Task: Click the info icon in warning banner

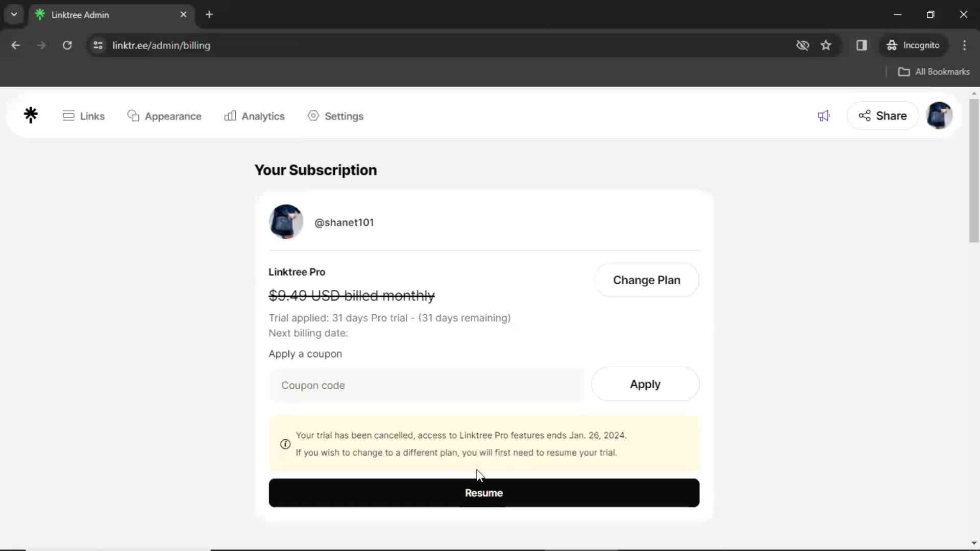Action: click(x=284, y=443)
